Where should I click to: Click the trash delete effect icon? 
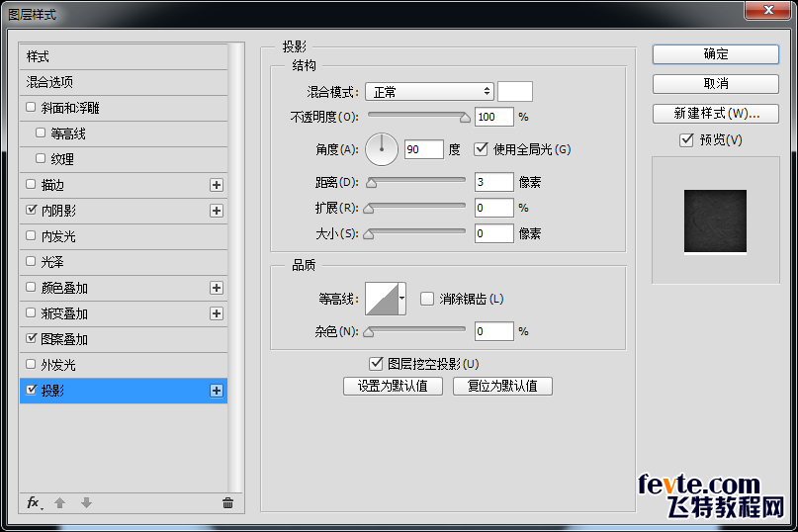click(x=227, y=503)
